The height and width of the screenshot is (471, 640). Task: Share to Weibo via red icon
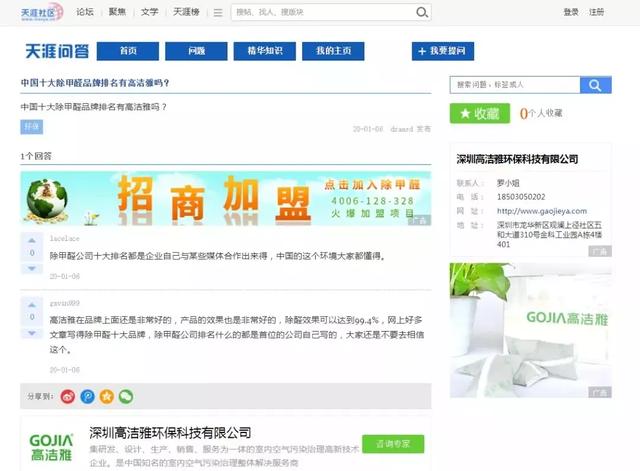click(68, 396)
